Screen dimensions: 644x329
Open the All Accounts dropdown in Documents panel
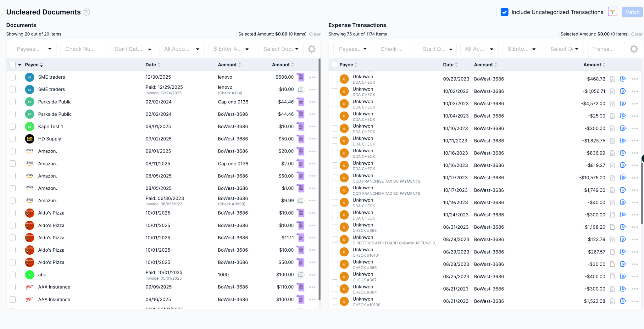point(181,49)
